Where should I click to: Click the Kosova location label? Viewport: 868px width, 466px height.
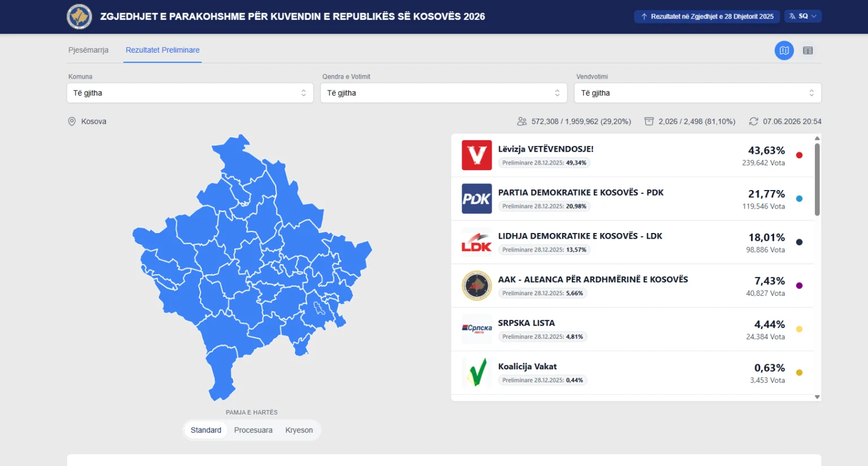pyautogui.click(x=94, y=122)
